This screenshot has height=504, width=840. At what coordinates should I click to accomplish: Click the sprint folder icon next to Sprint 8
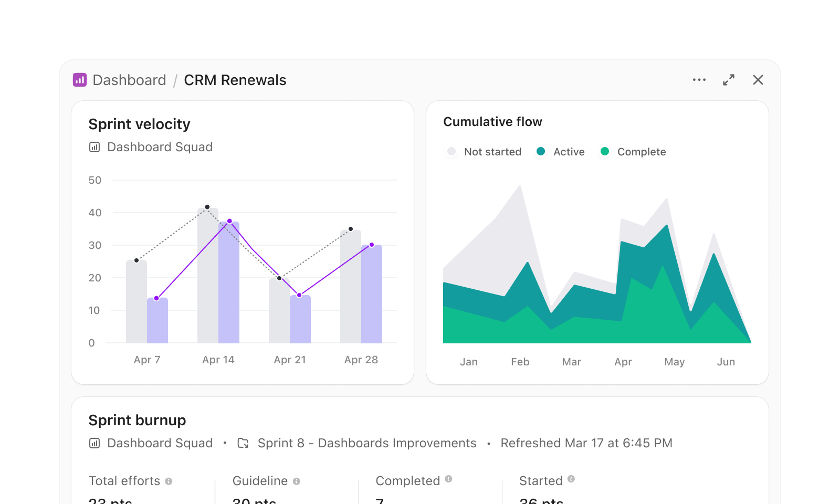tap(243, 443)
